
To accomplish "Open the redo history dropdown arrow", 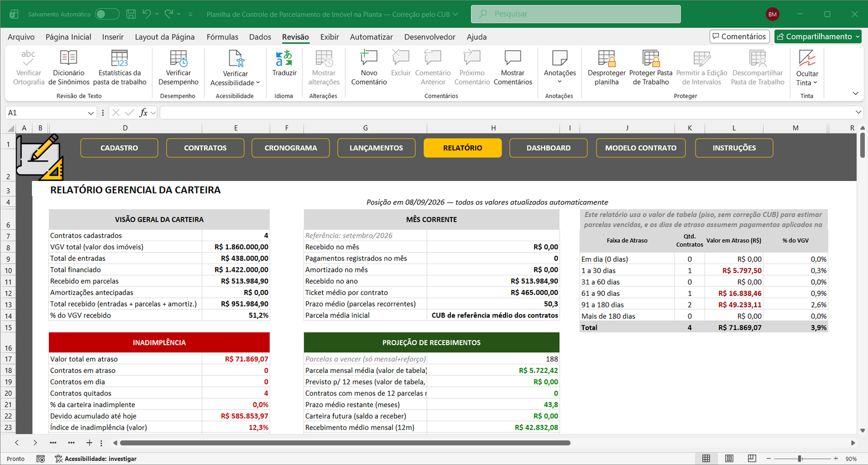I will pyautogui.click(x=178, y=14).
